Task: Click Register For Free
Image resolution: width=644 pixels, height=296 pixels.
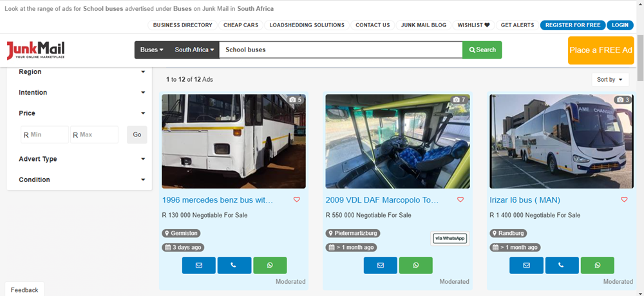Action: (573, 25)
